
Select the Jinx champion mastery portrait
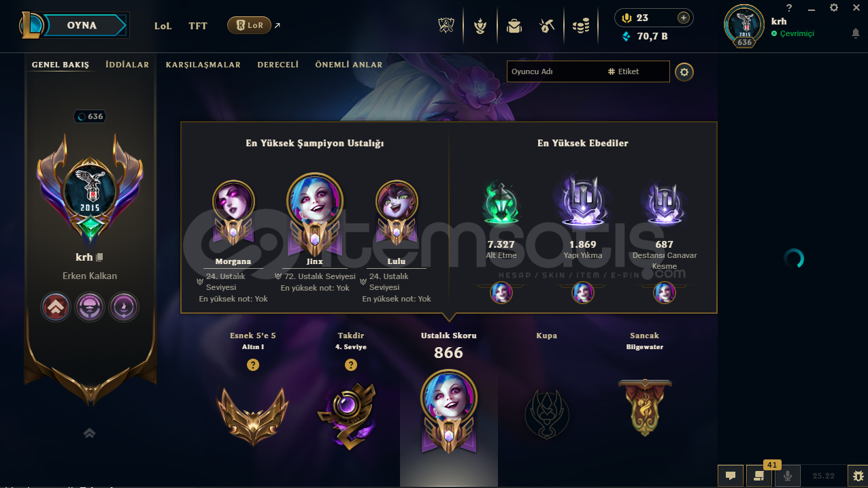tap(315, 204)
